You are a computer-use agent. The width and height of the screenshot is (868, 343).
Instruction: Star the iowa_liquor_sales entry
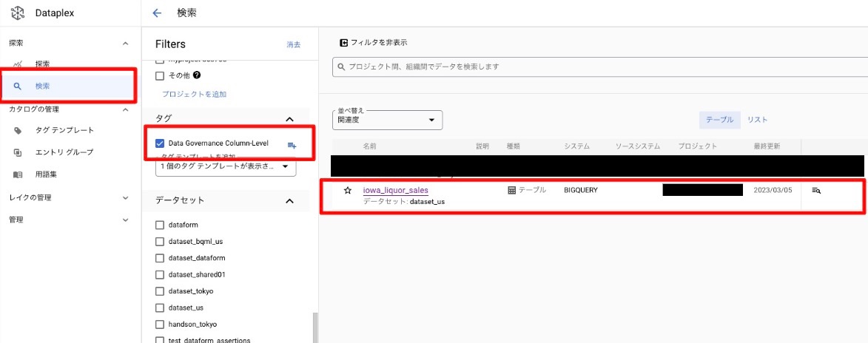[x=348, y=190]
